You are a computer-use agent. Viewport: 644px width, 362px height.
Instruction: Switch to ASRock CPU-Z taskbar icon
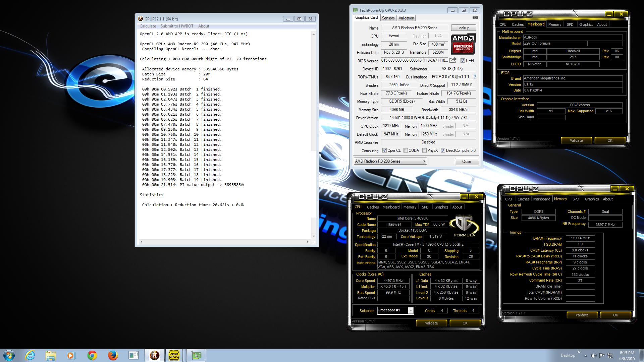[174, 355]
